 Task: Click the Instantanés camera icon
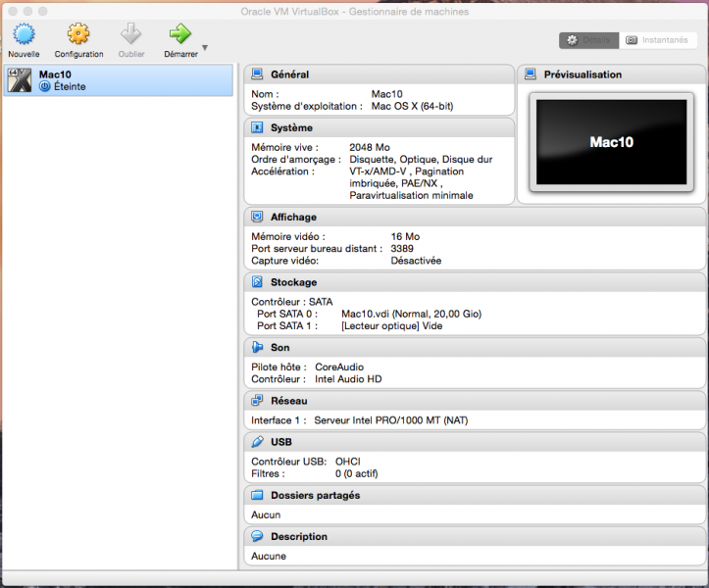coord(632,40)
